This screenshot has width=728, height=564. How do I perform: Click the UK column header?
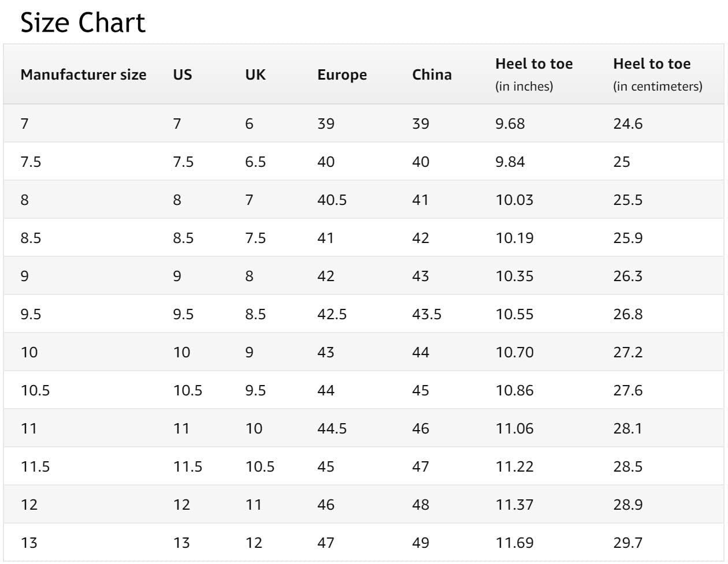(x=255, y=75)
